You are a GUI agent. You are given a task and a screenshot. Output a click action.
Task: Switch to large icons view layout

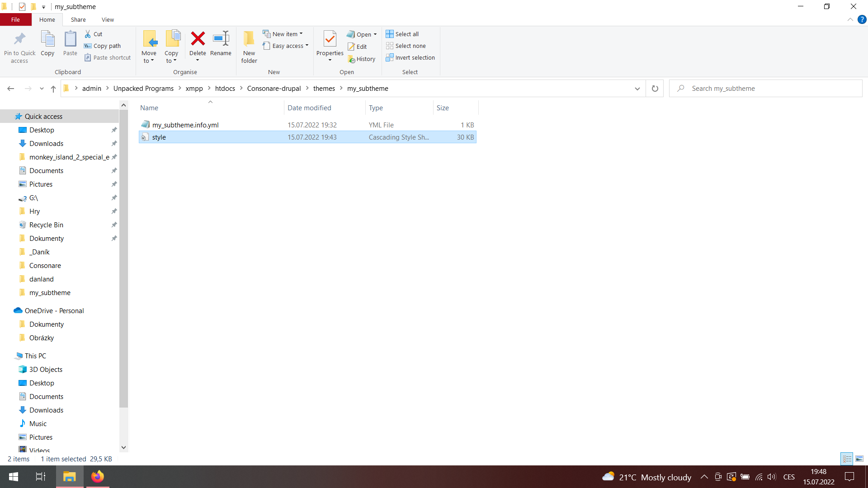(x=859, y=459)
